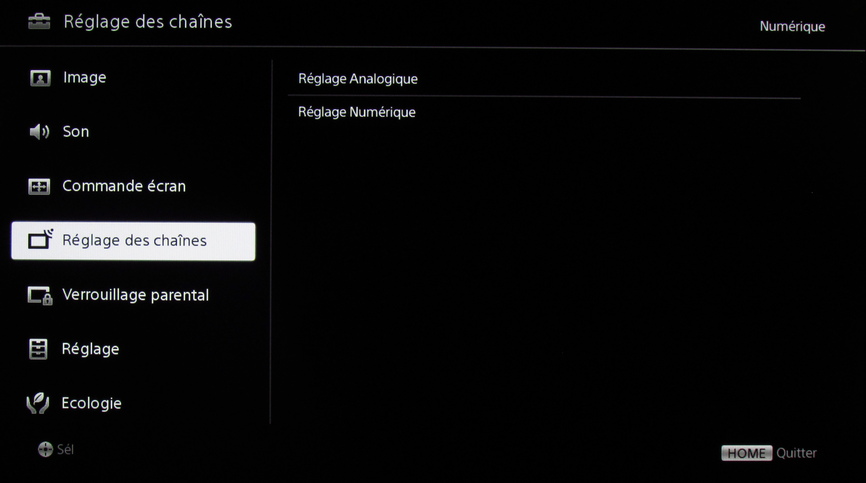Click the HOME button to quit
The height and width of the screenshot is (483, 866).
click(x=746, y=453)
